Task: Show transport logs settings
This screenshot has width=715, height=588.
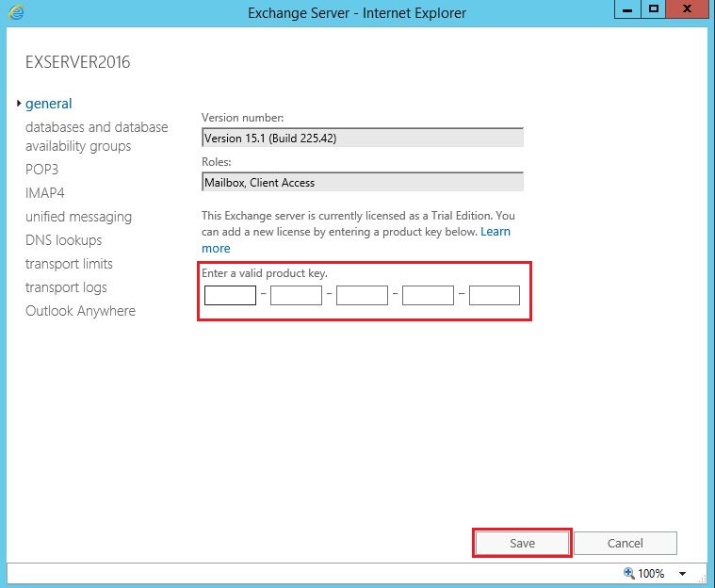Action: [x=66, y=287]
